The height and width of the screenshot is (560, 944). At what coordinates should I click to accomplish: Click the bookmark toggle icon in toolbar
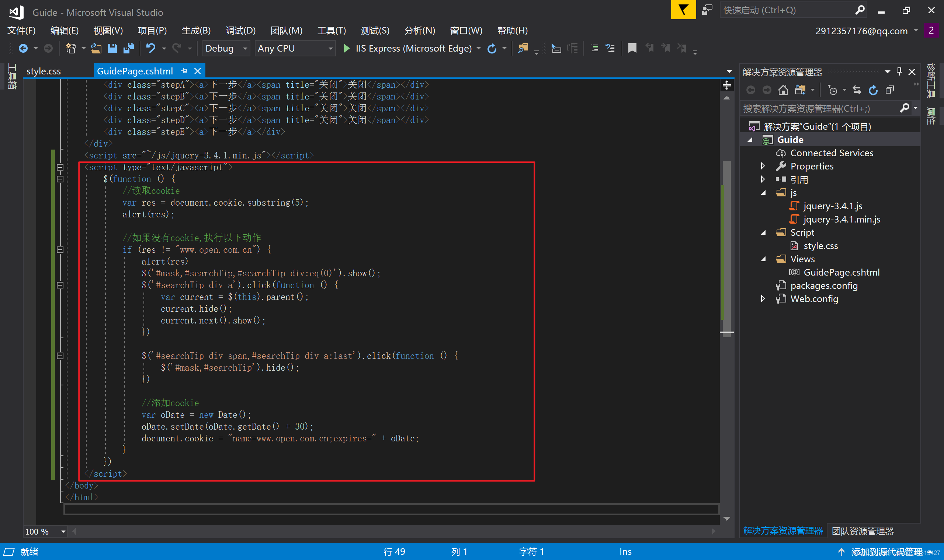(632, 48)
